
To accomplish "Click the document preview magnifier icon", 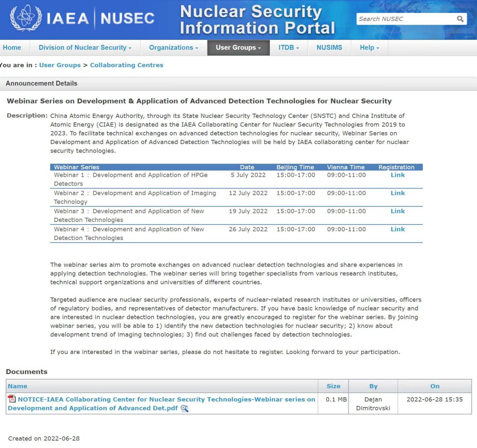I will pos(184,409).
